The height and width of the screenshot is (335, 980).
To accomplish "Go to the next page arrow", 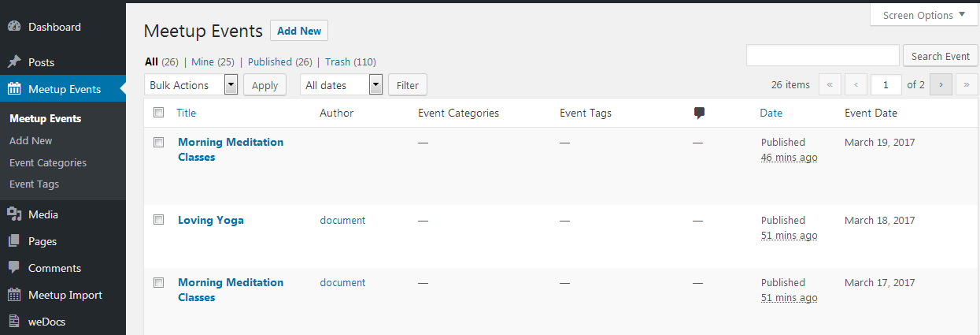I will pyautogui.click(x=941, y=84).
